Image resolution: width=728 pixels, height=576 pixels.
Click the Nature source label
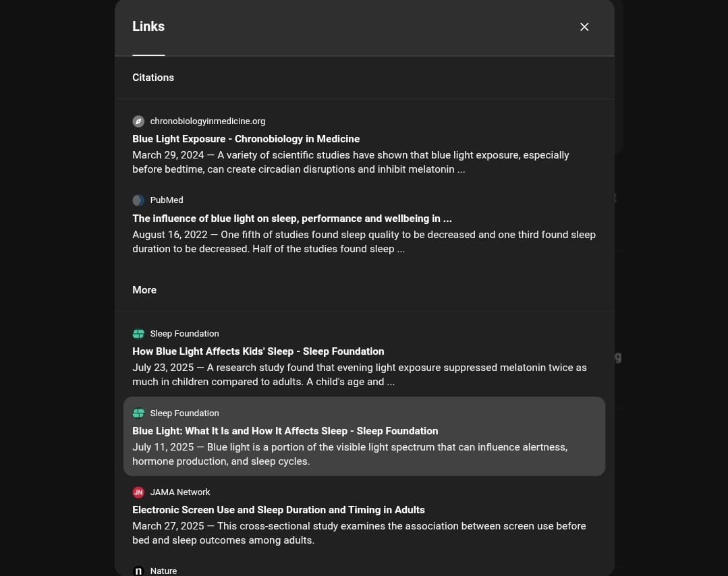click(x=163, y=571)
